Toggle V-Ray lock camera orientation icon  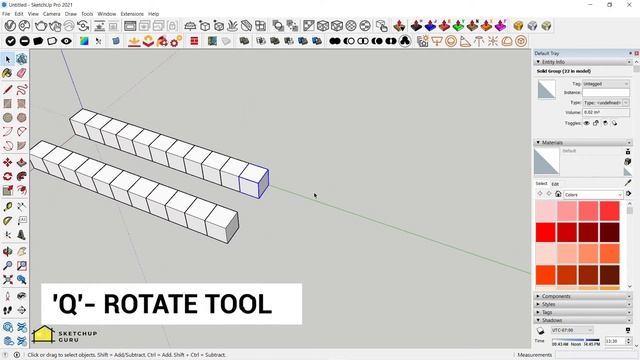172,26
